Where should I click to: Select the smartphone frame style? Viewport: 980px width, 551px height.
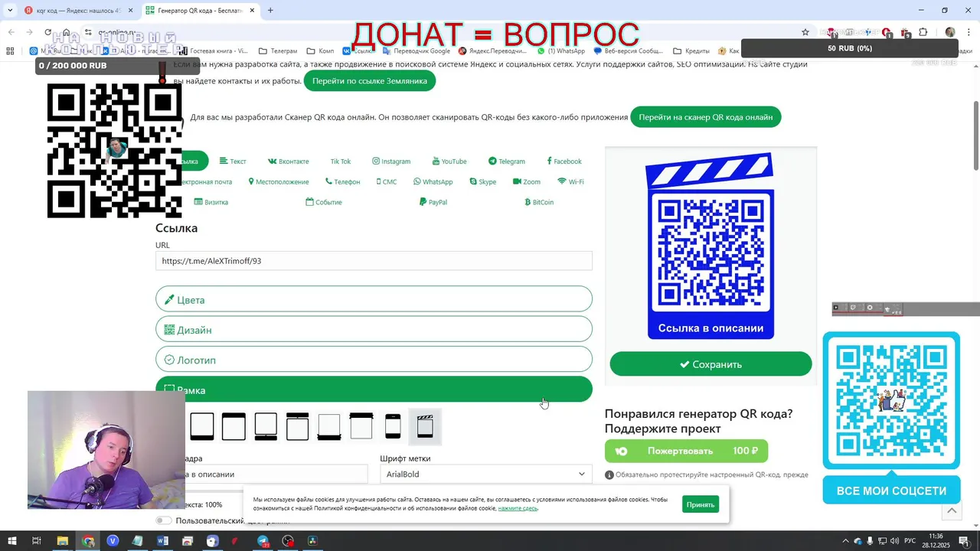tap(393, 426)
